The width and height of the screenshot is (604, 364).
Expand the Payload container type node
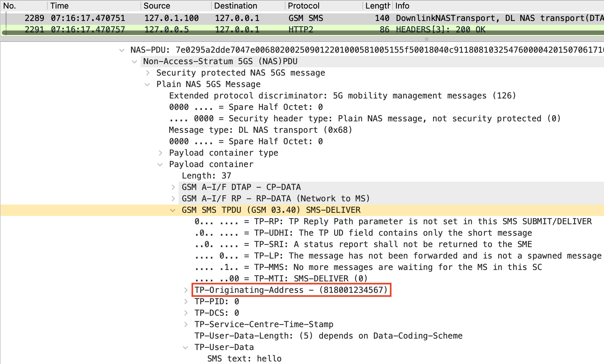click(161, 153)
